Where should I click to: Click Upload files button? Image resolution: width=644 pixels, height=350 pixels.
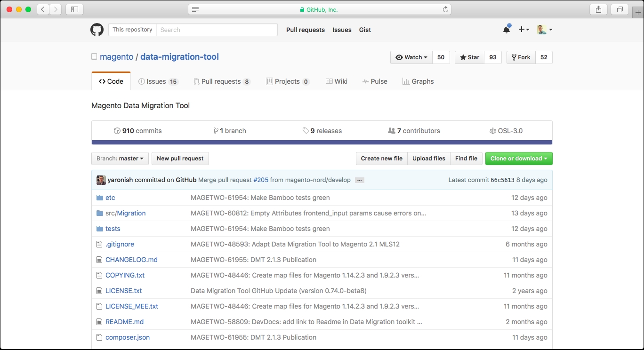429,159
